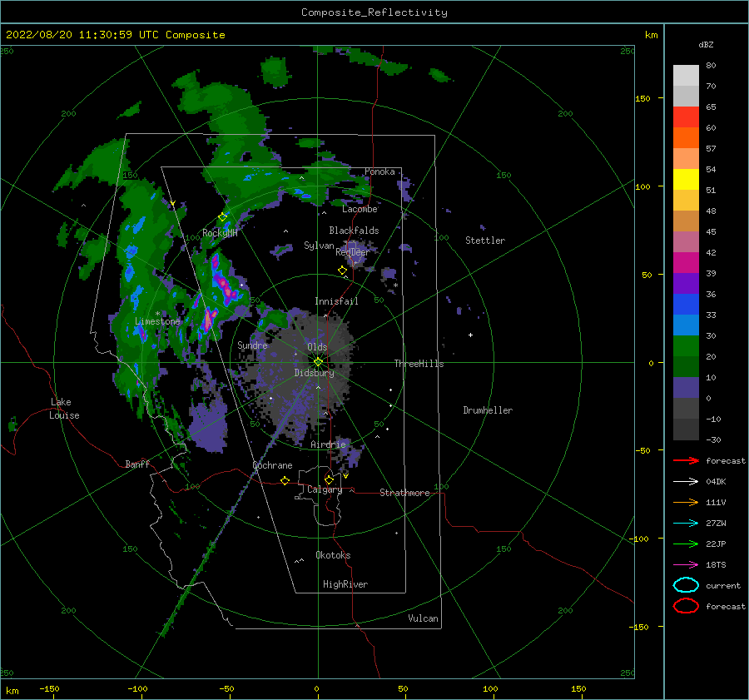The width and height of the screenshot is (749, 700).
Task: Click the ThreeHills label on map
Action: coord(419,364)
